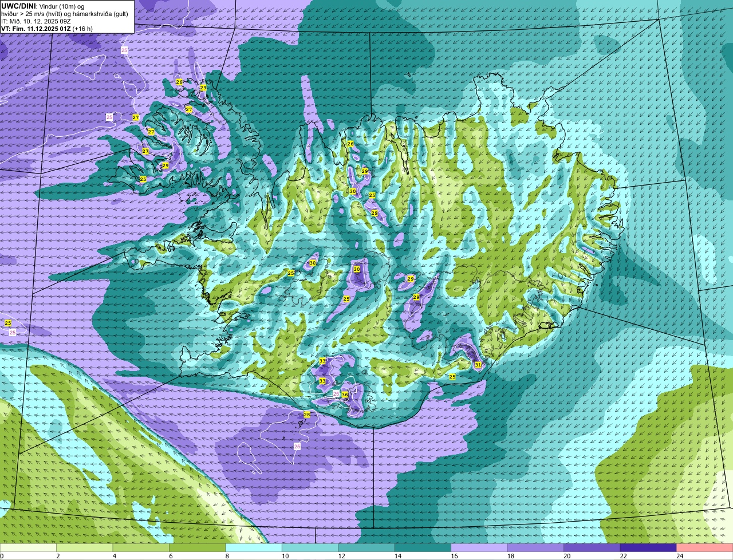The height and width of the screenshot is (560, 733).
Task: Click the legend color band between 2 and 4
Action: (x=85, y=547)
